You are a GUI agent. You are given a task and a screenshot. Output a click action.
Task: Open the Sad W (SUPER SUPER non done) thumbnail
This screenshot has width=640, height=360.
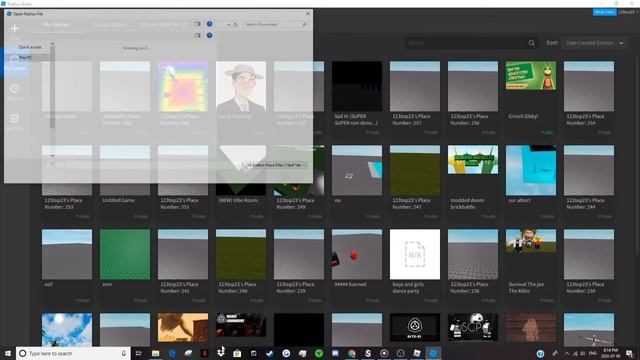click(x=357, y=86)
